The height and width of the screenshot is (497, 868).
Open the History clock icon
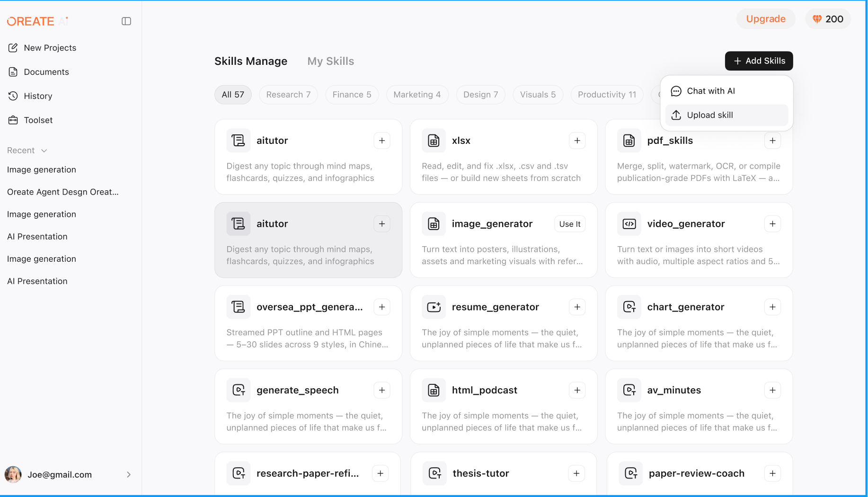click(x=13, y=96)
